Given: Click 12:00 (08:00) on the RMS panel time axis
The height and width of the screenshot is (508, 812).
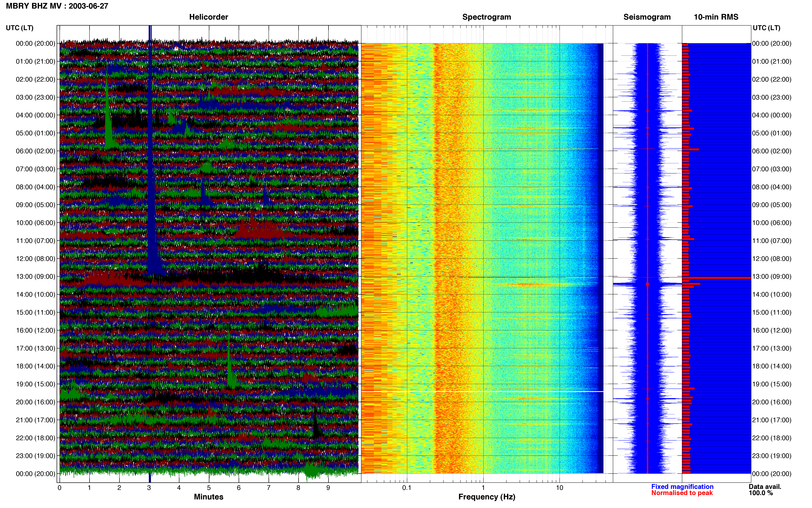Looking at the screenshot, I should (772, 259).
